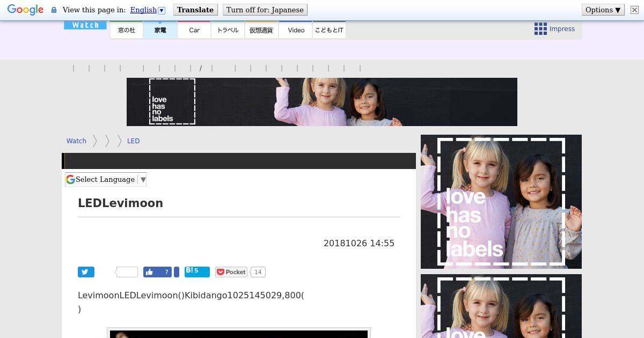
Task: Click the empty tweet count bubble
Action: (x=127, y=272)
